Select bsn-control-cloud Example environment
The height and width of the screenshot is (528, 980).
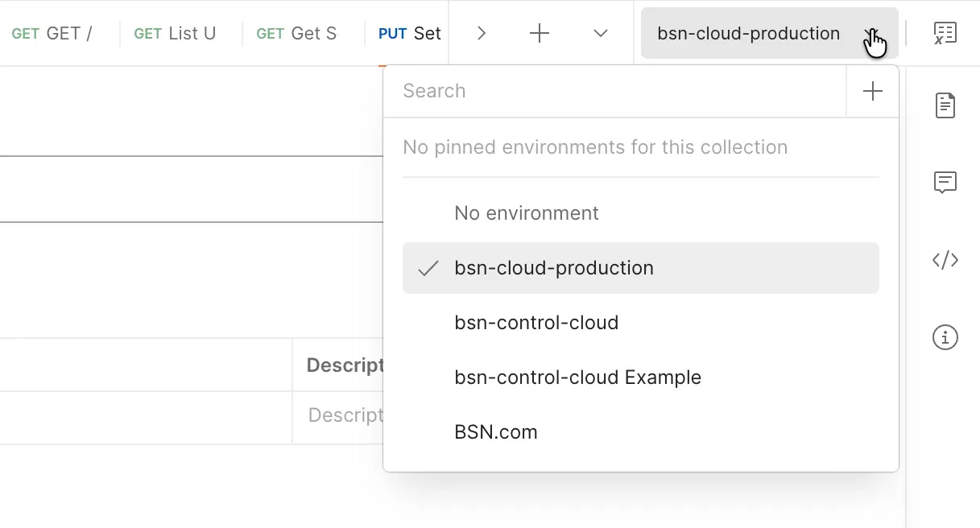pos(640,377)
